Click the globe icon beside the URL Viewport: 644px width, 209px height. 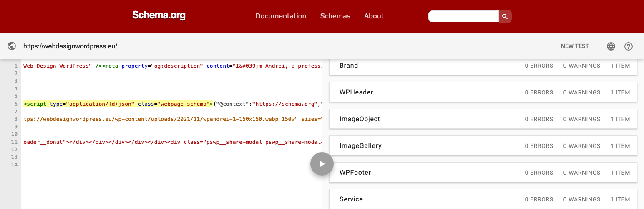point(12,46)
